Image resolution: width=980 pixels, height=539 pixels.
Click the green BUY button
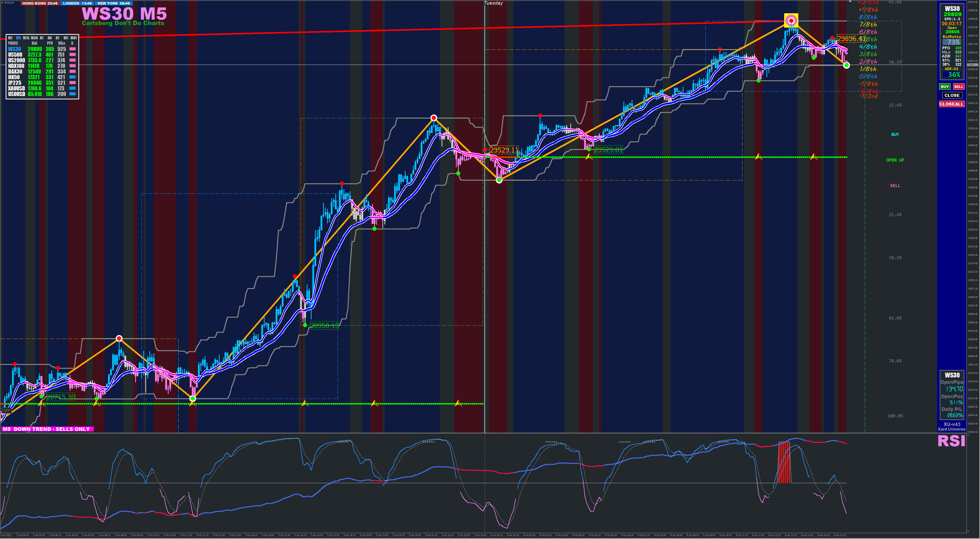944,87
